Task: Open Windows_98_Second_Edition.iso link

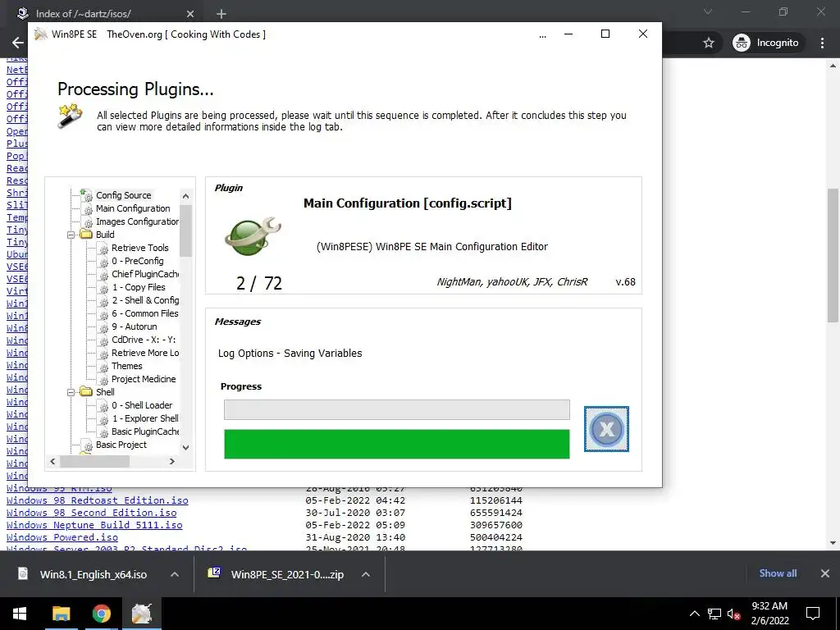Action: [92, 513]
